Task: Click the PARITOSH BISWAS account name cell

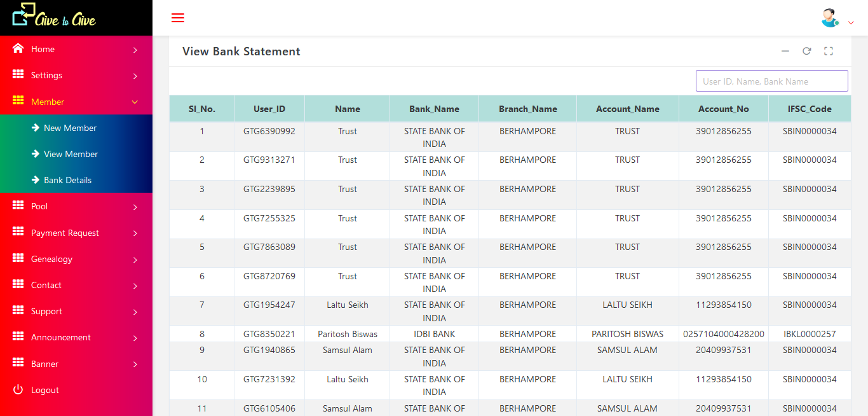Action: point(627,334)
